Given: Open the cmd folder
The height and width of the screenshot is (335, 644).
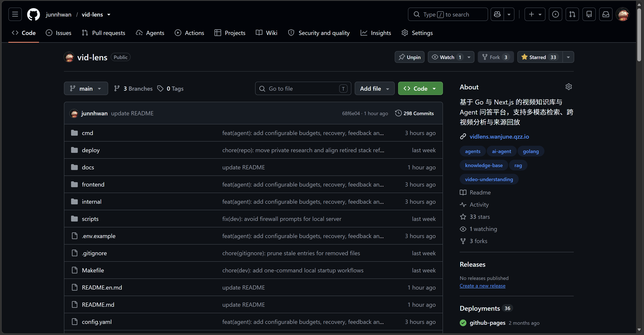Looking at the screenshot, I should [87, 133].
